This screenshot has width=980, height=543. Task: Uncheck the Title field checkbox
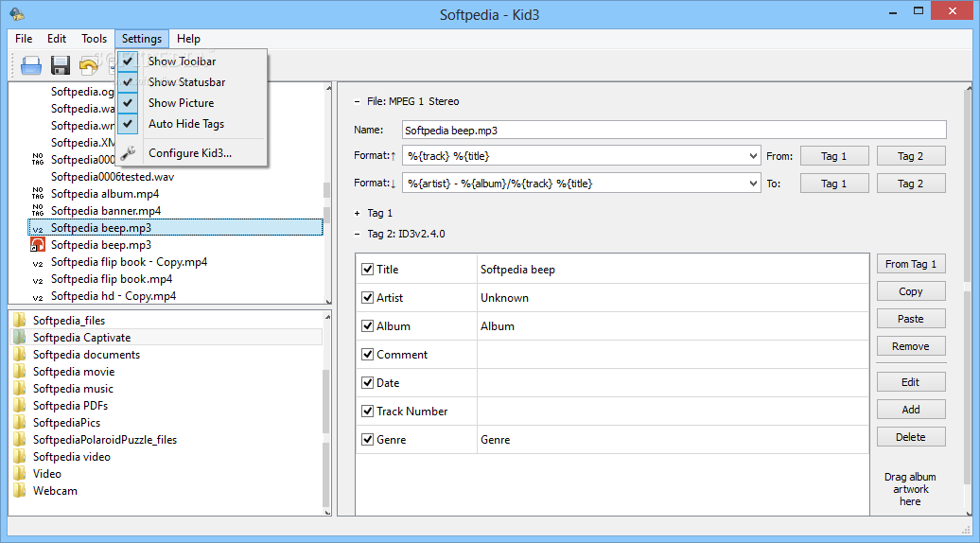(367, 270)
